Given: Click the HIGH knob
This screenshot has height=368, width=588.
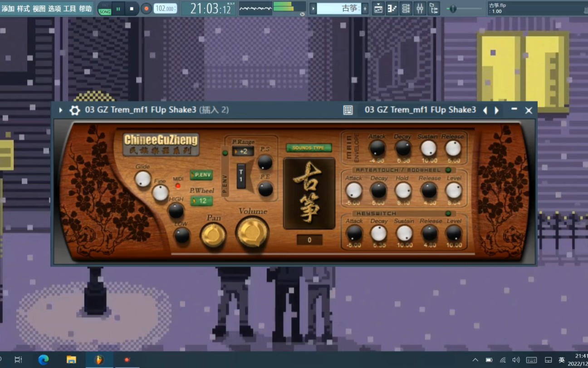Looking at the screenshot, I should coord(176,210).
